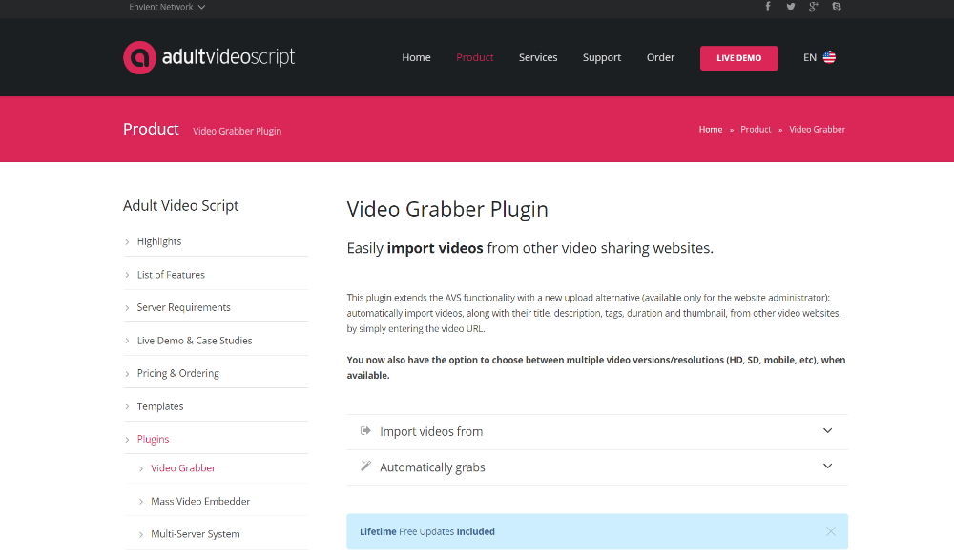Open Highlights in the sidebar
The width and height of the screenshot is (954, 560).
pyautogui.click(x=159, y=241)
